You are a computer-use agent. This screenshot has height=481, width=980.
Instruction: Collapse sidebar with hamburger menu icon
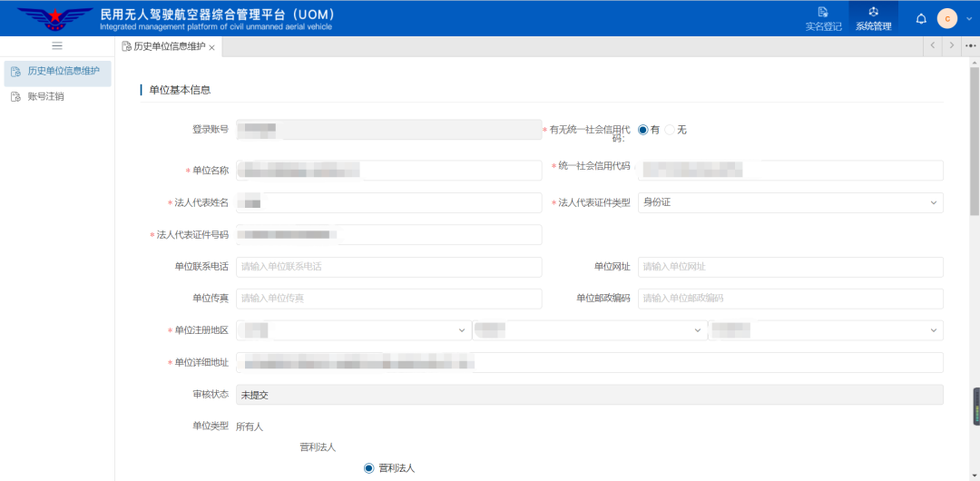point(57,45)
